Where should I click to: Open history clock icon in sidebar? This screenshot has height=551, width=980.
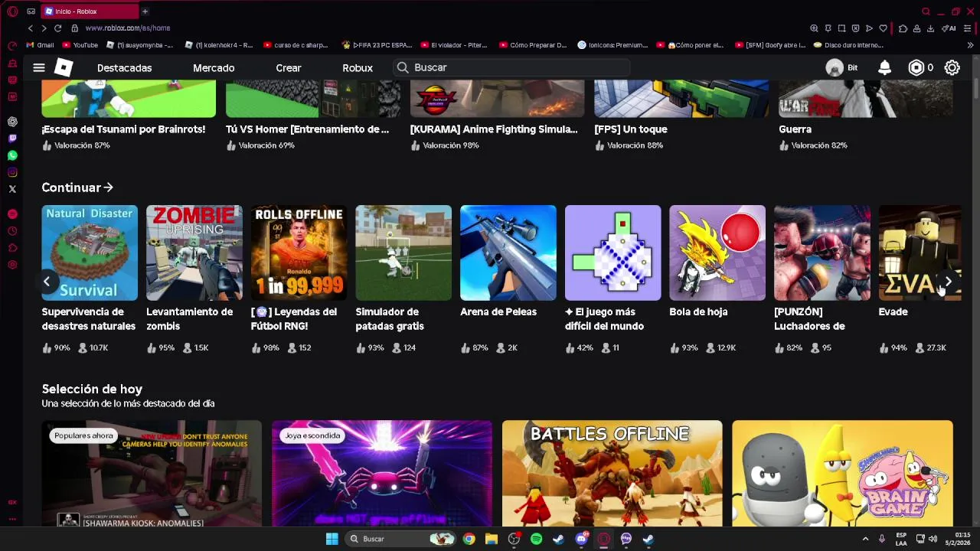(12, 231)
